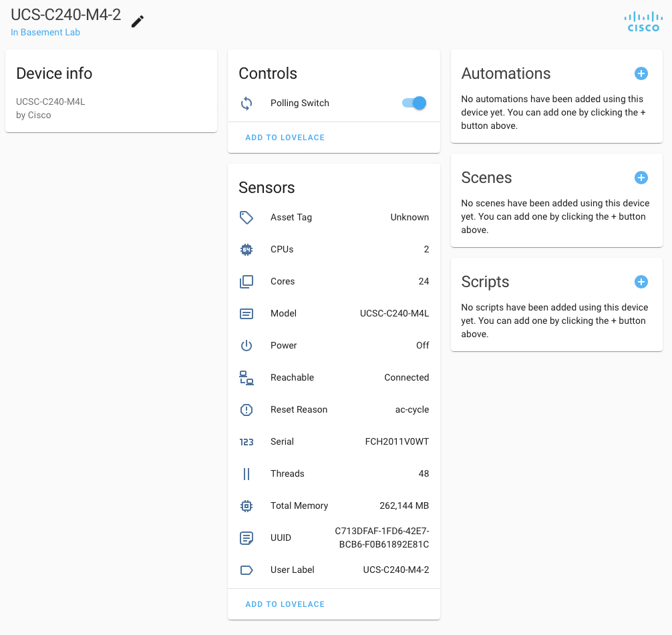Click the Connected reachable value
The height and width of the screenshot is (635, 672).
pos(407,377)
